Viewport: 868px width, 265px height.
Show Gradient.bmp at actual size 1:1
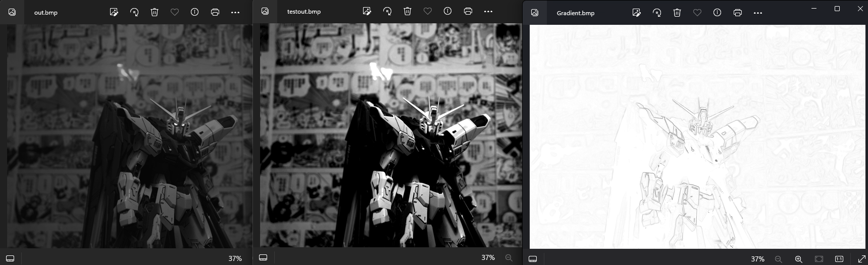[x=839, y=259]
